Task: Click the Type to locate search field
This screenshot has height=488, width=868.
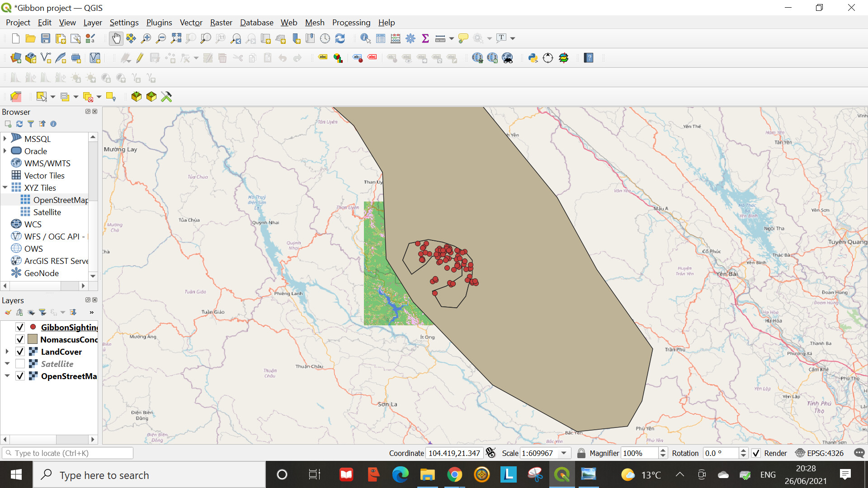Action: (68, 453)
